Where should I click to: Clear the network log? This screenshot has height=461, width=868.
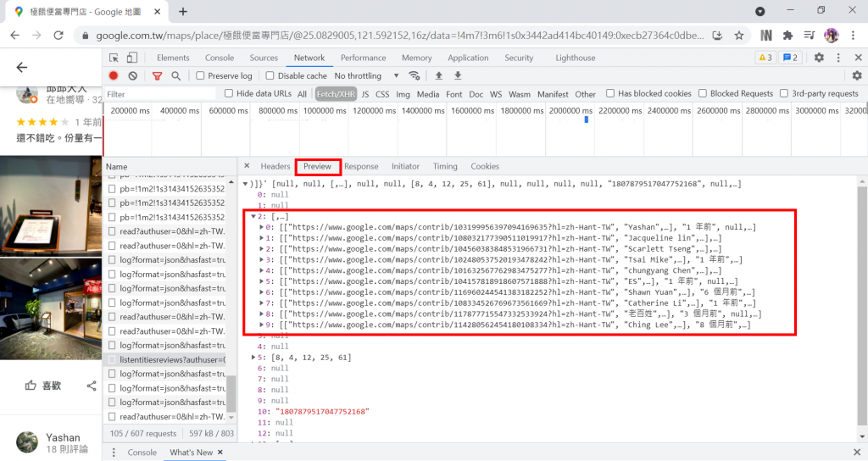[x=132, y=75]
